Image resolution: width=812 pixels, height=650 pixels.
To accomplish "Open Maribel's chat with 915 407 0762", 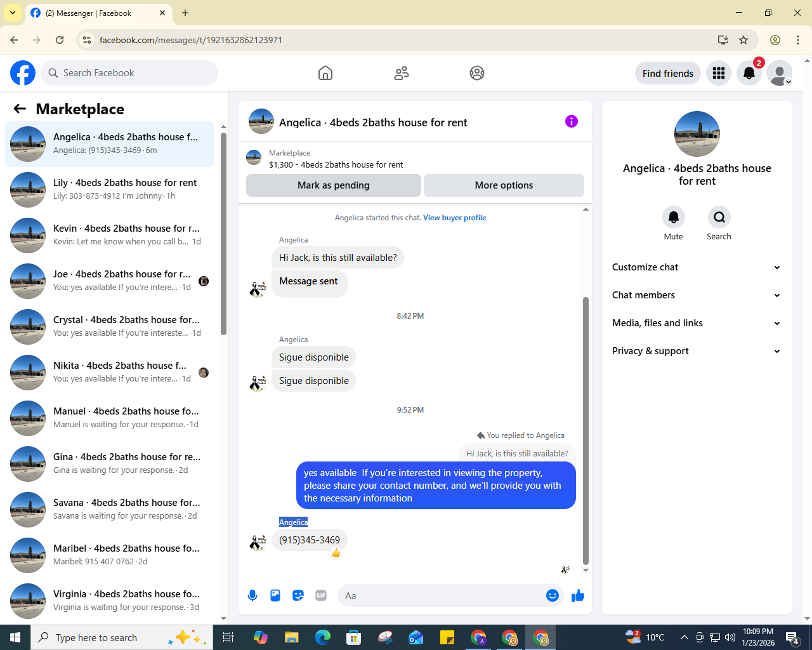I will (109, 555).
